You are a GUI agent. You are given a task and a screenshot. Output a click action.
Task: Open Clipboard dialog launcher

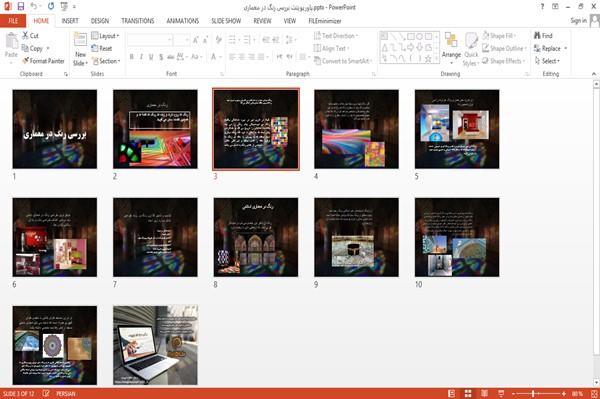(66, 74)
